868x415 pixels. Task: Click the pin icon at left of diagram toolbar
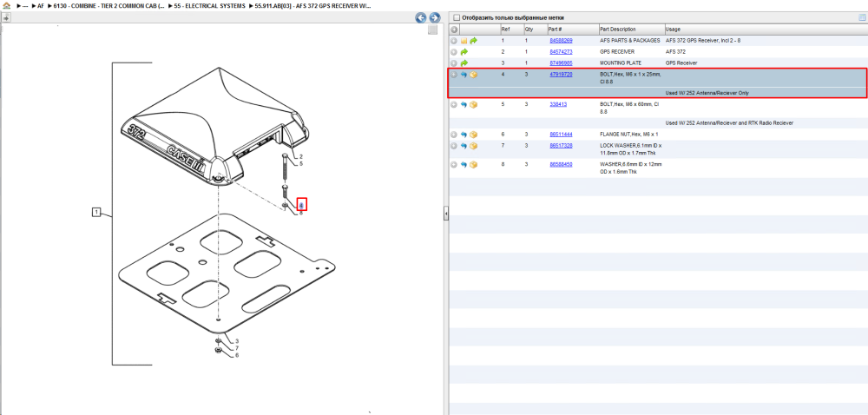[x=6, y=17]
